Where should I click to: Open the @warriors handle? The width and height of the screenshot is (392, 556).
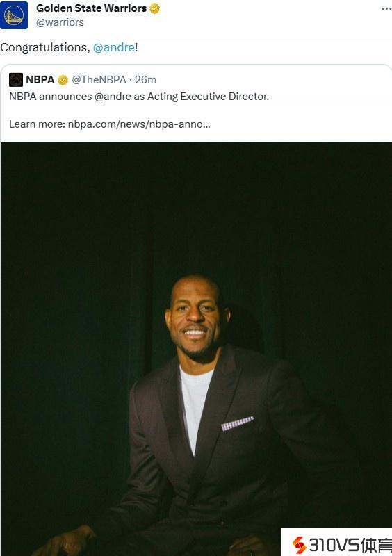tap(60, 22)
